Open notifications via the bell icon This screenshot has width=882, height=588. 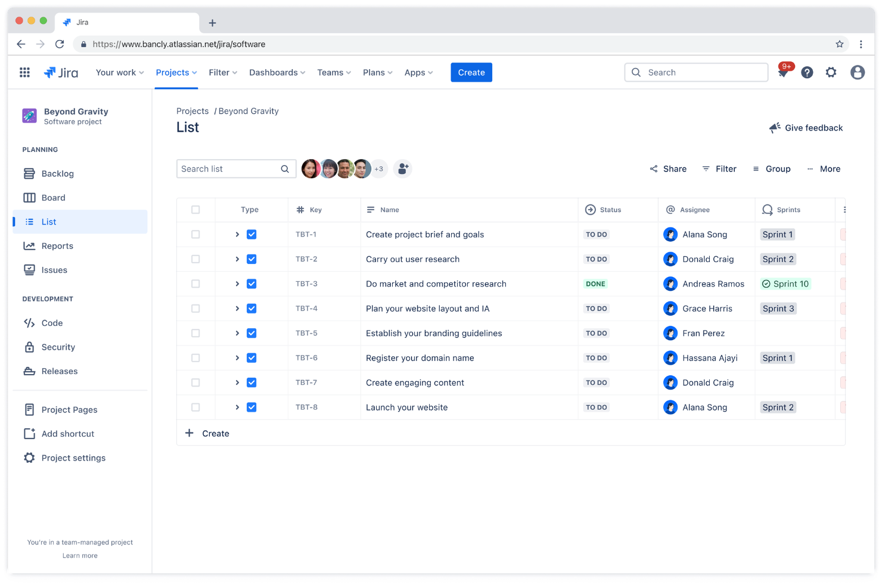(x=782, y=72)
